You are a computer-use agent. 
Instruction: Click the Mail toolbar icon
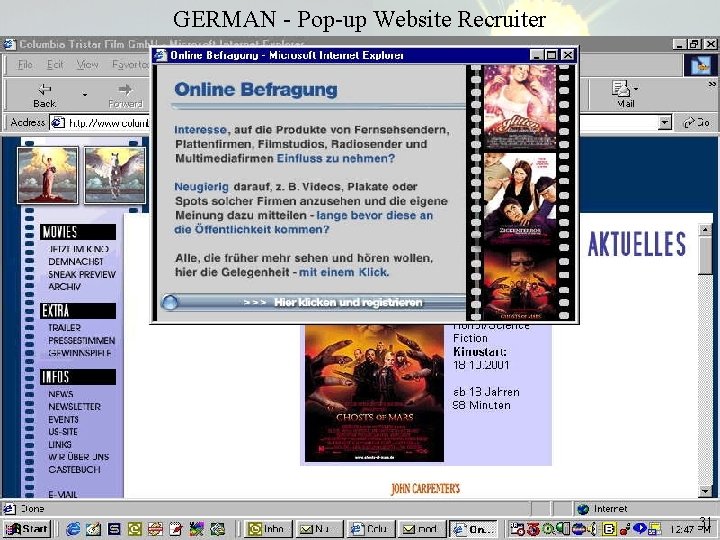click(x=620, y=88)
